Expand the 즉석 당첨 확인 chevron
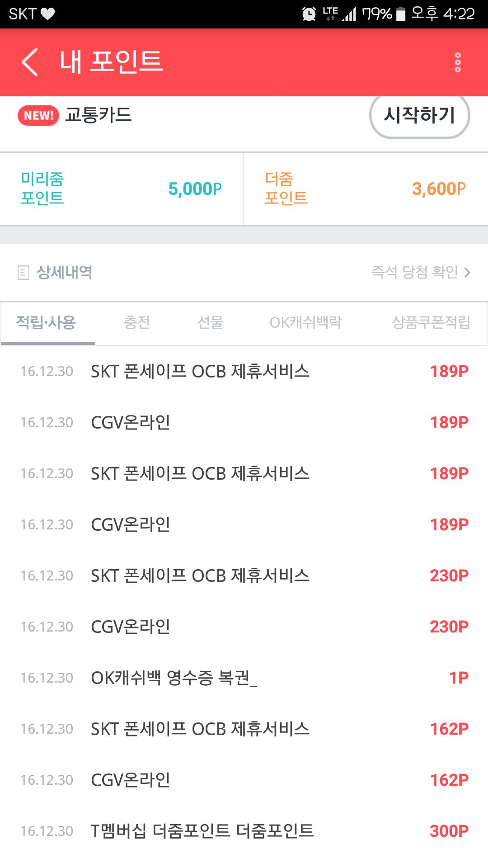This screenshot has width=488, height=868. (467, 273)
